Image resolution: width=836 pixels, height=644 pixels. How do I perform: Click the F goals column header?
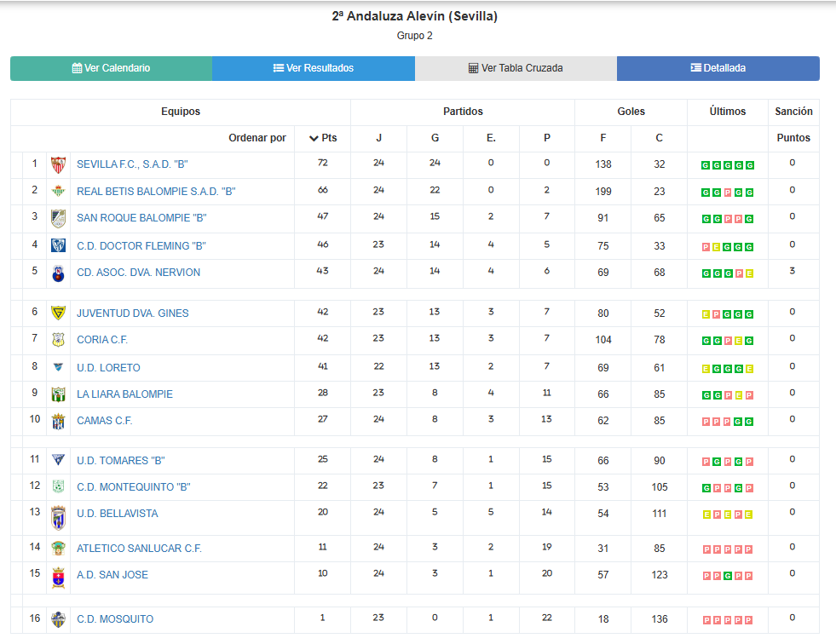(603, 138)
